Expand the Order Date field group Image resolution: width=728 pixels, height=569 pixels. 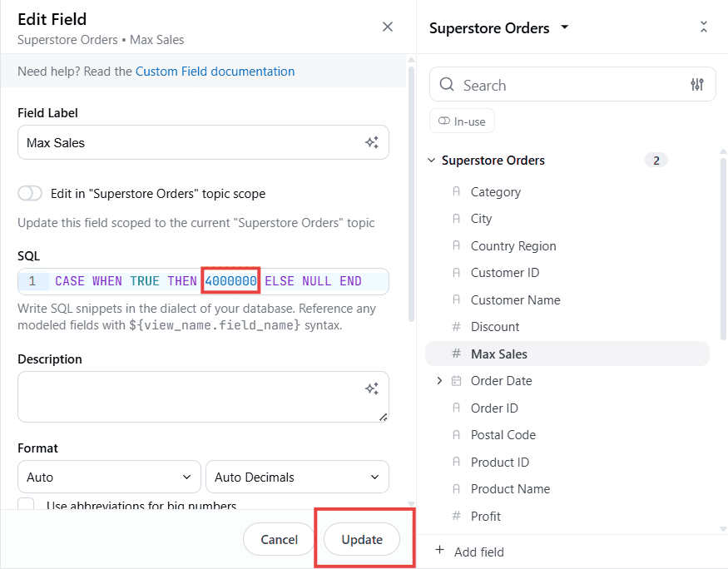pyautogui.click(x=439, y=381)
